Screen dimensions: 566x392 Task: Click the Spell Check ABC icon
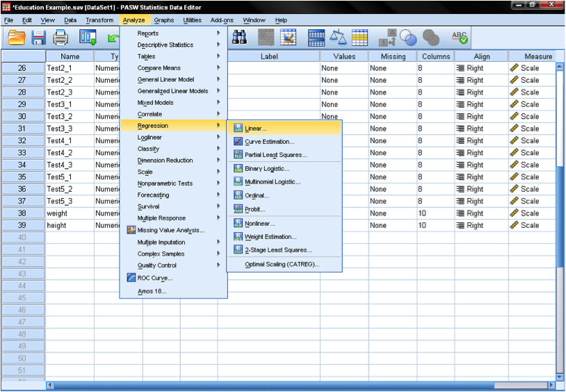click(460, 38)
